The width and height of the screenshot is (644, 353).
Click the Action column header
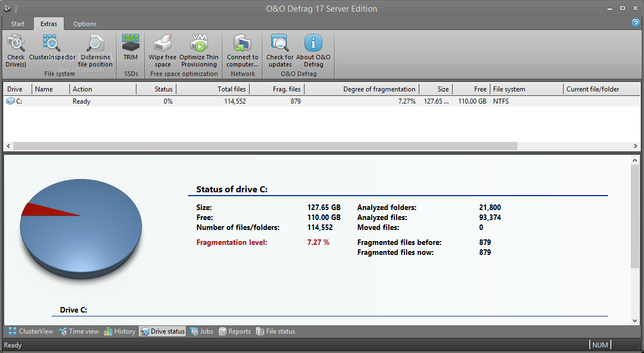tap(103, 89)
